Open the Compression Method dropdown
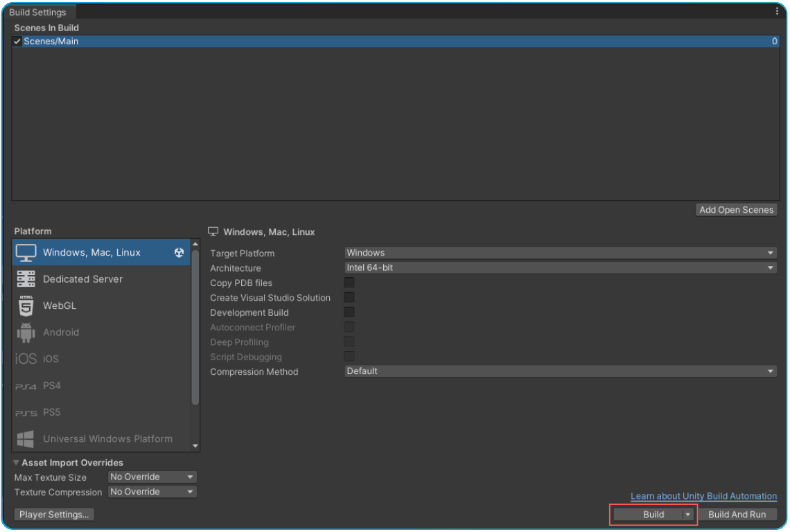Viewport: 790px width, 532px height. pos(560,371)
